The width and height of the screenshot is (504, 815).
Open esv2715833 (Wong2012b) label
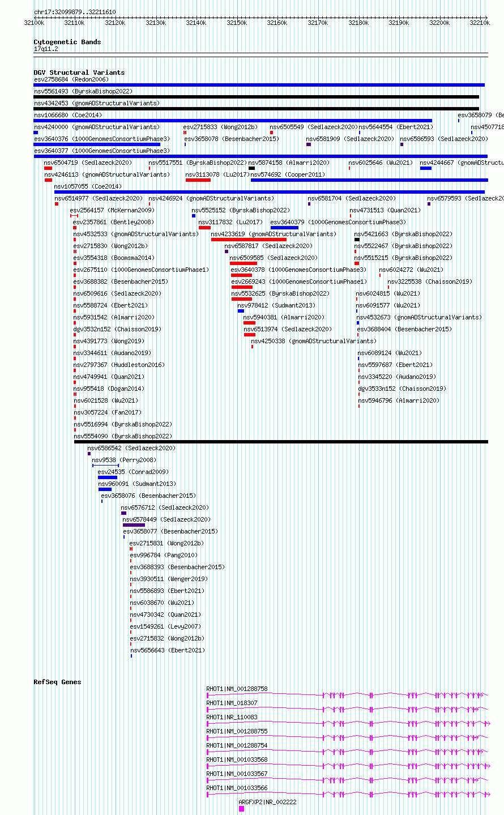pos(220,127)
